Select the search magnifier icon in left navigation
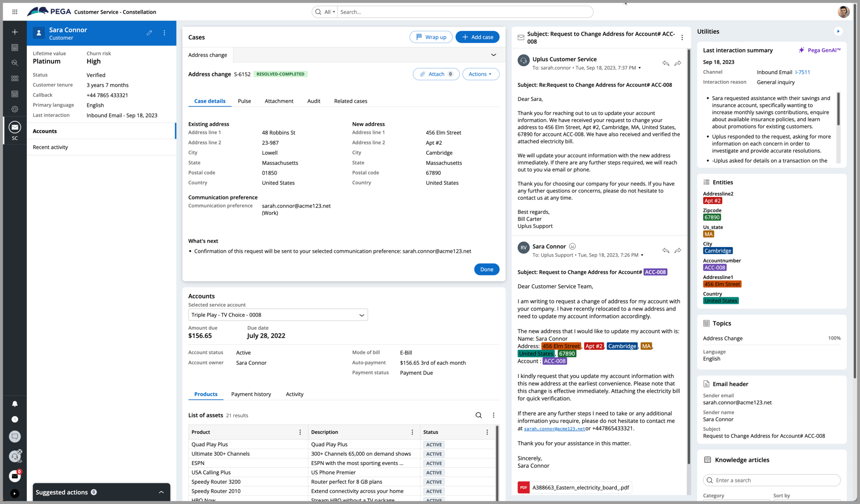This screenshot has height=504, width=860. (15, 63)
